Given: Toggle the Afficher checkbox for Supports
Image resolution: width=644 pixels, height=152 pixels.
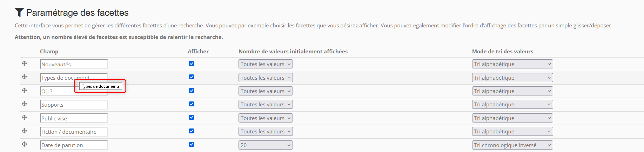Looking at the screenshot, I should tap(192, 104).
